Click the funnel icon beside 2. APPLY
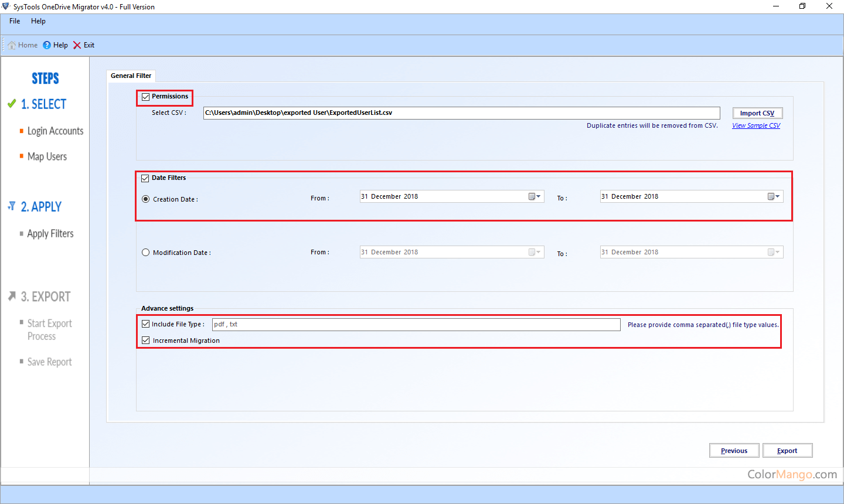844x504 pixels. [x=12, y=206]
